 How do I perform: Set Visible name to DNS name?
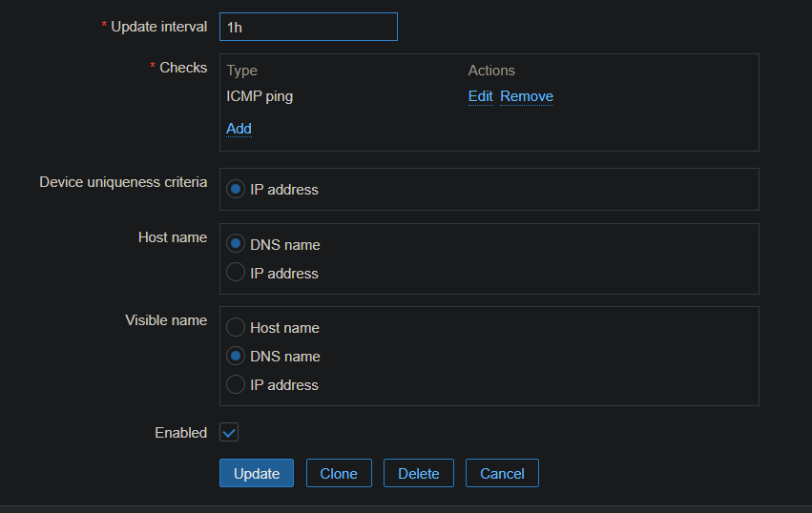coord(237,357)
